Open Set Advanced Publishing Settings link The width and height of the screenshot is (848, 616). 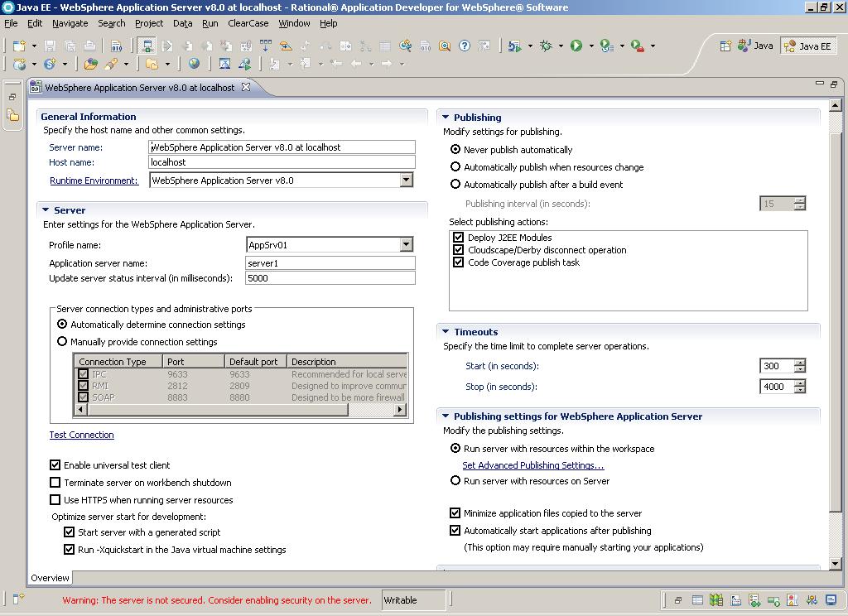point(533,464)
